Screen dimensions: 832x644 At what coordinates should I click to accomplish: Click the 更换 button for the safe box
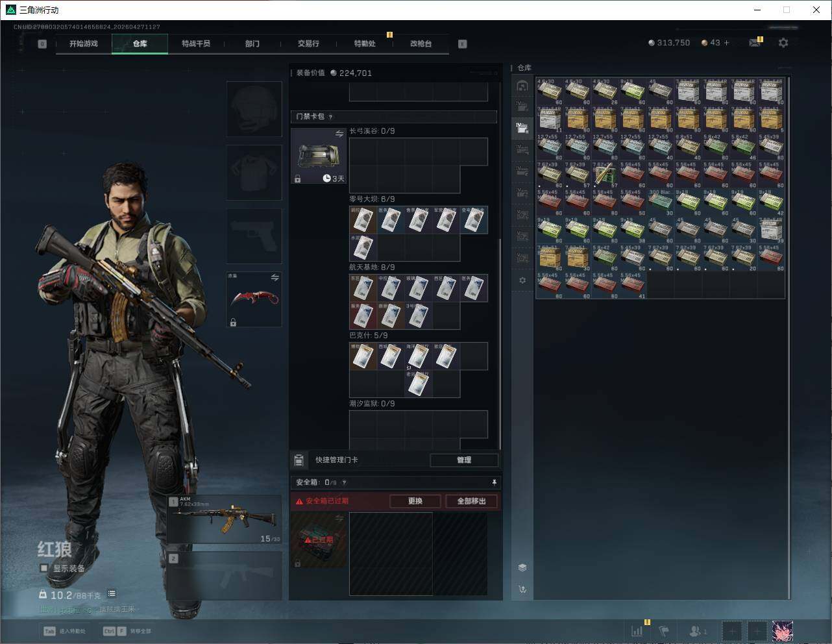tap(415, 501)
